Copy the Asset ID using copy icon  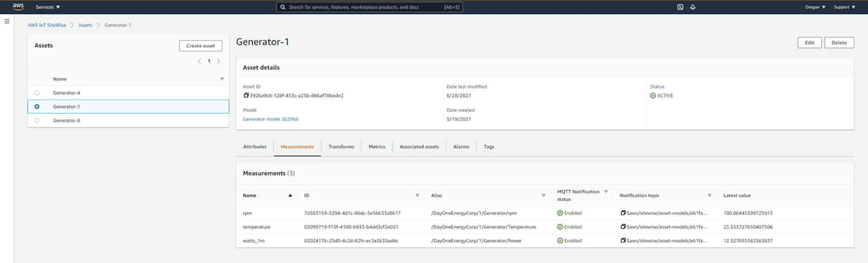(246, 95)
